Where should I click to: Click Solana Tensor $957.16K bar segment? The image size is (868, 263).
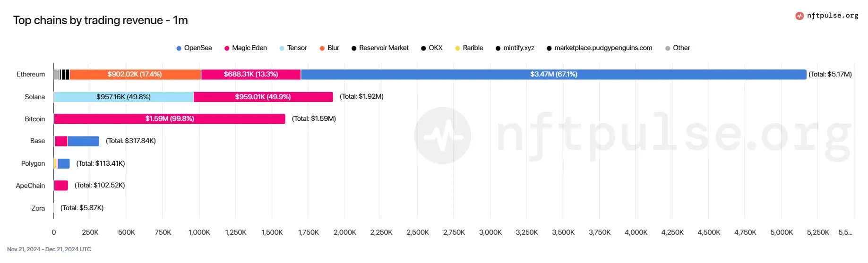pos(123,97)
